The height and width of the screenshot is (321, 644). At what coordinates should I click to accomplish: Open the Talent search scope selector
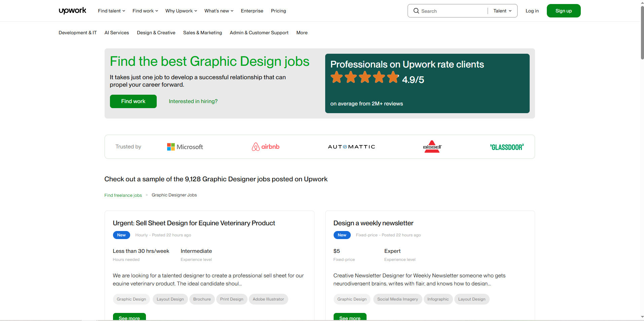(x=502, y=11)
